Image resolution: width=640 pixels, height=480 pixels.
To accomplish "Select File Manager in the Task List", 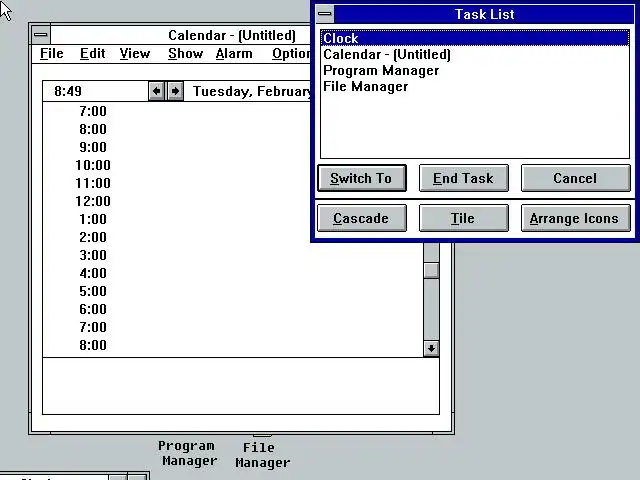I will (x=475, y=86).
